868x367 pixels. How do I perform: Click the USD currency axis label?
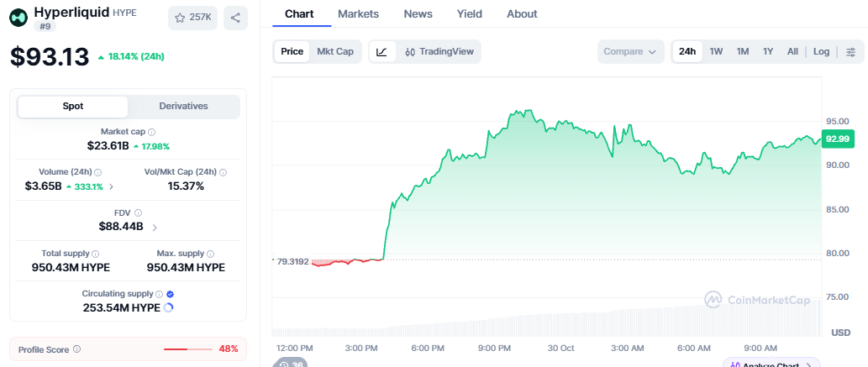(x=841, y=333)
